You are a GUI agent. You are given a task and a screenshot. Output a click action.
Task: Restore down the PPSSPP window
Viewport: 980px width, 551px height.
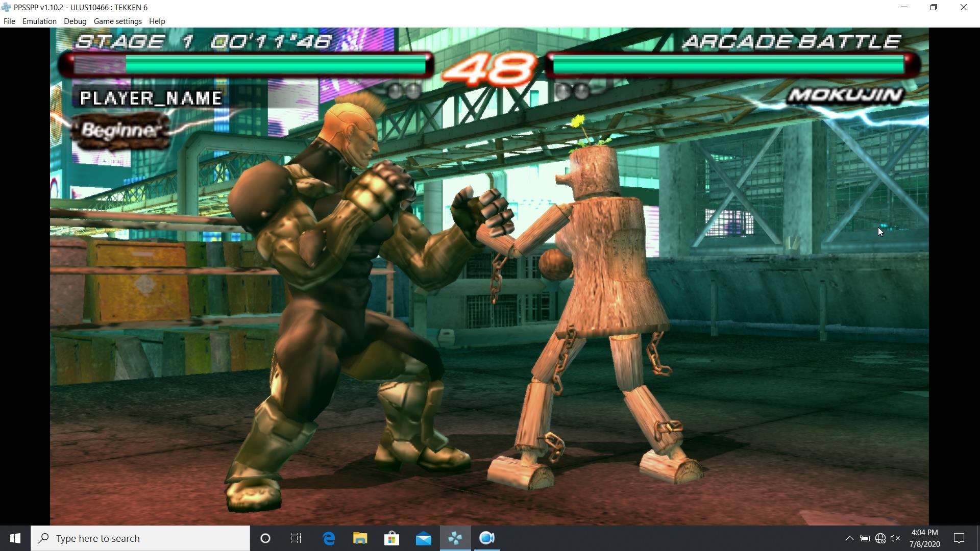(934, 7)
